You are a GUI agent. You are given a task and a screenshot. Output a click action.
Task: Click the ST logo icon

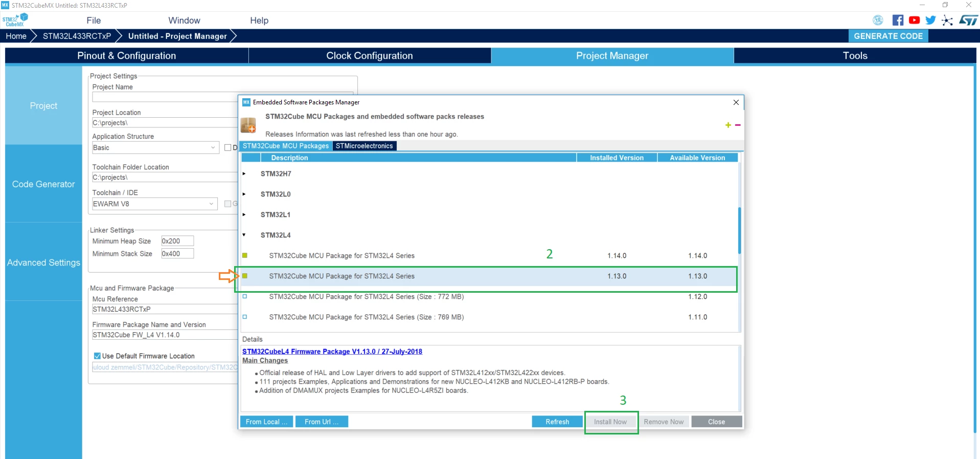point(968,20)
